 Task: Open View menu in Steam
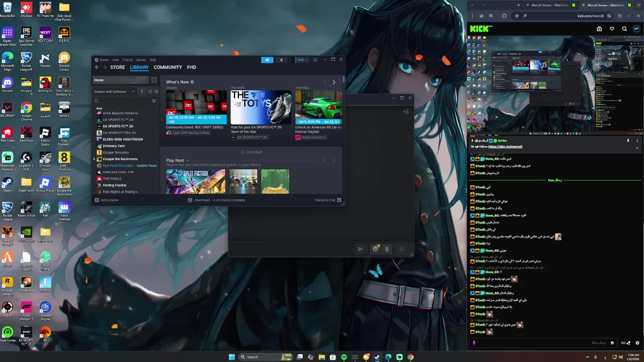tap(115, 60)
